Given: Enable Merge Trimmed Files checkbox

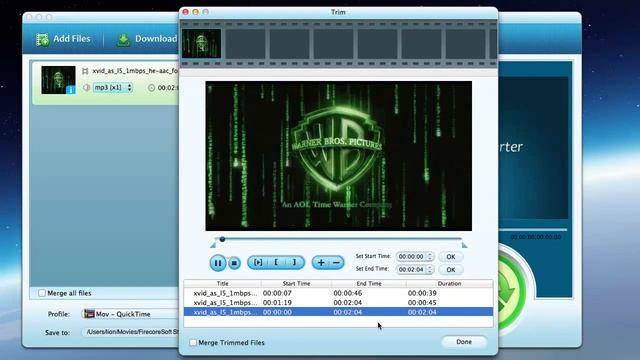Looking at the screenshot, I should click(193, 342).
